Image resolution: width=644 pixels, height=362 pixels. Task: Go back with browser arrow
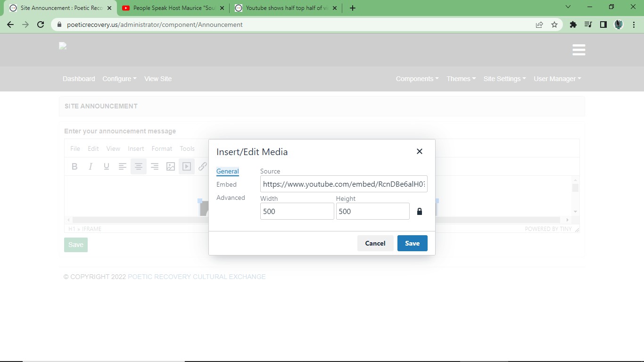[x=10, y=25]
